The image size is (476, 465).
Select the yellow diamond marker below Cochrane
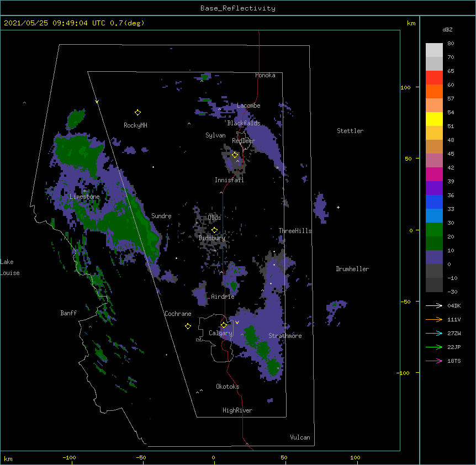click(188, 326)
